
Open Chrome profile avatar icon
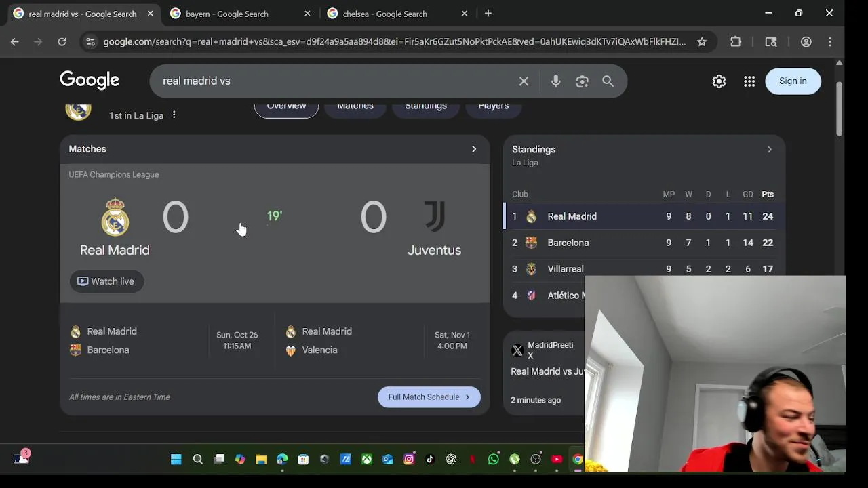pyautogui.click(x=806, y=42)
